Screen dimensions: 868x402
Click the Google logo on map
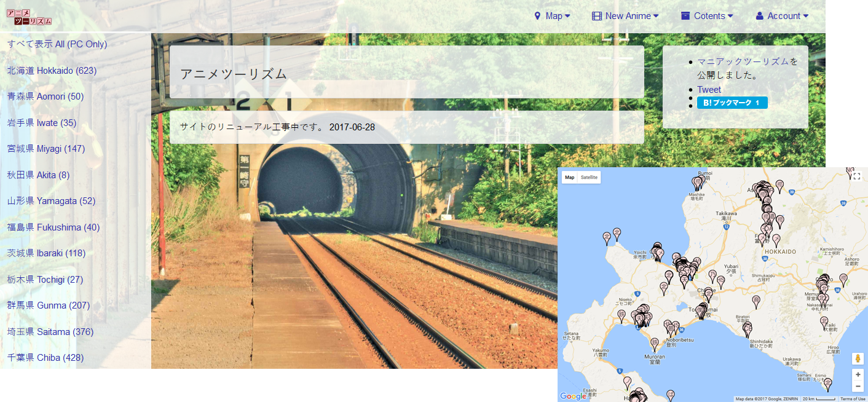[x=573, y=396]
